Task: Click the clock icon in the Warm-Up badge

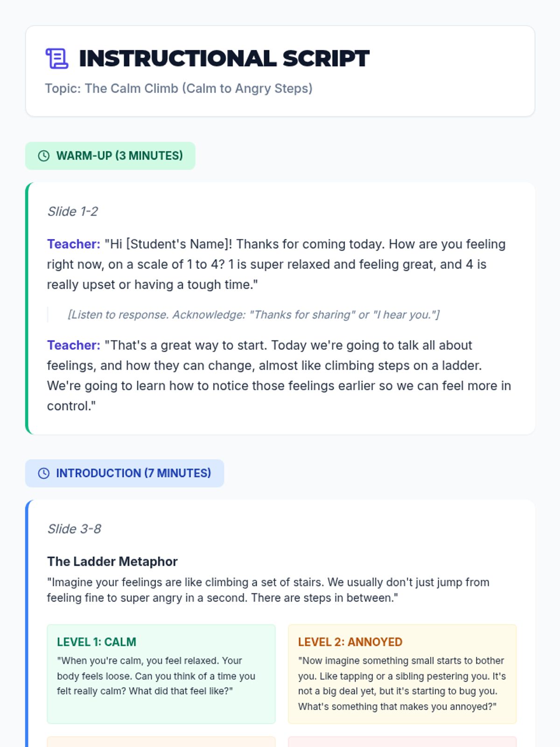Action: 44,156
